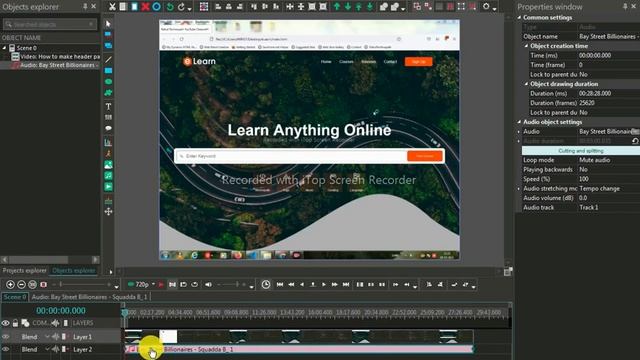Click the Undo green arrow icon
This screenshot has height=360, width=640.
tap(169, 7)
